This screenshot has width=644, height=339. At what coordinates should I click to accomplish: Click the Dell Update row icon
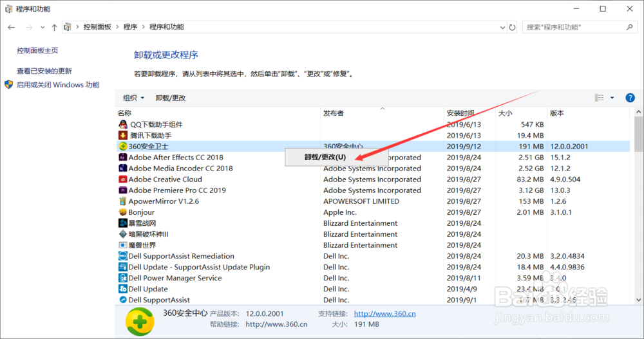coord(123,289)
